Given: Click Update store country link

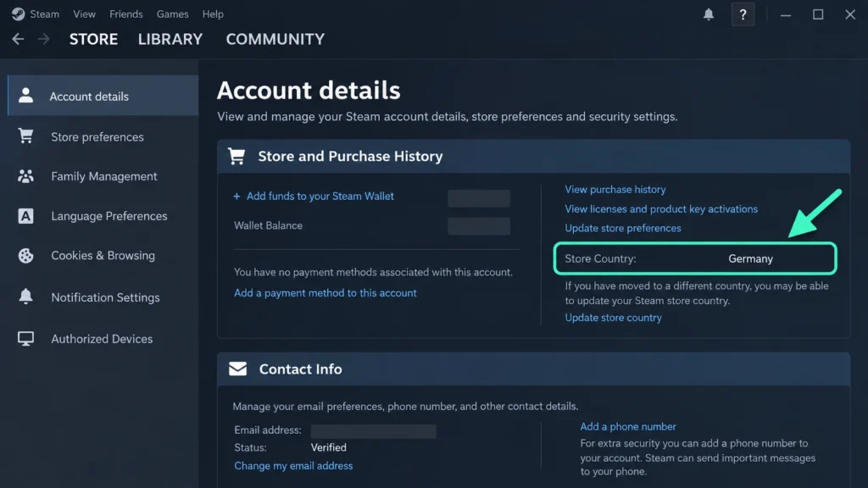Looking at the screenshot, I should [613, 318].
